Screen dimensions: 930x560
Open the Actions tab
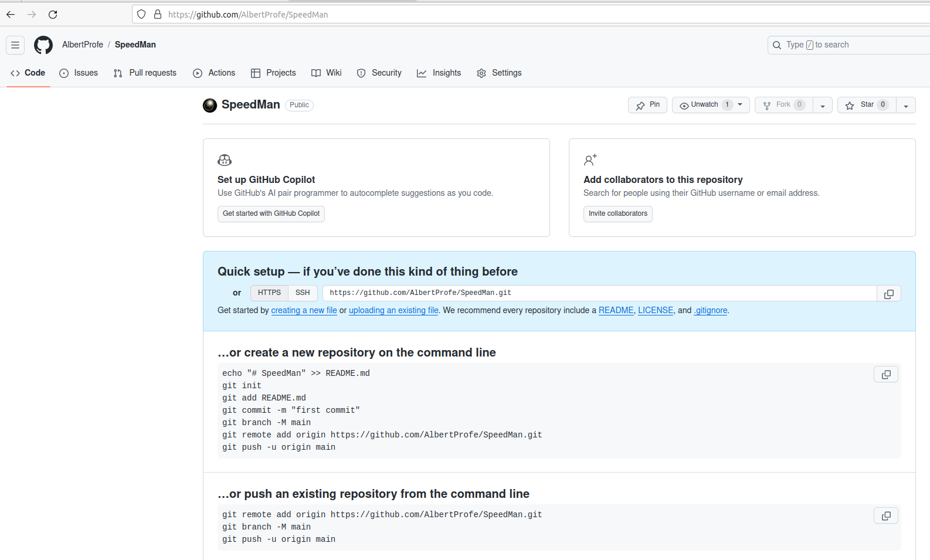click(x=214, y=73)
